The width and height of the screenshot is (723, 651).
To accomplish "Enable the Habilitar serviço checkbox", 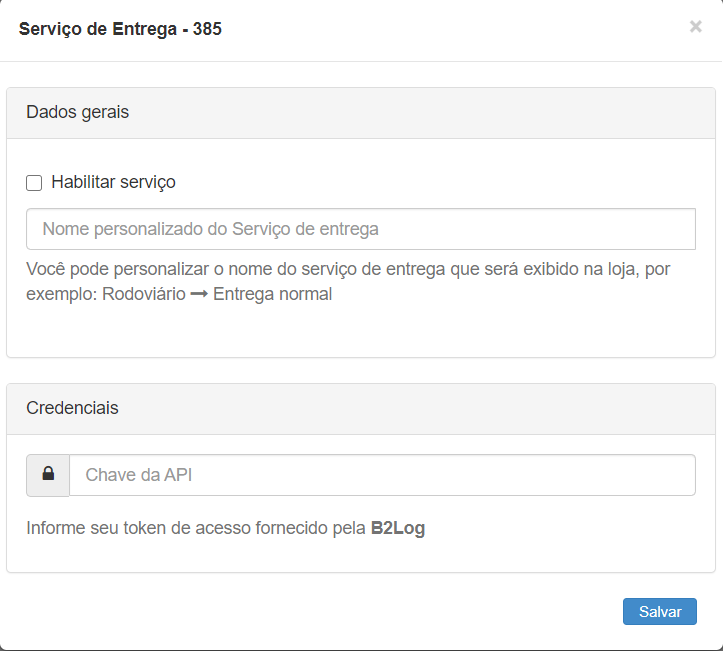I will tap(34, 183).
